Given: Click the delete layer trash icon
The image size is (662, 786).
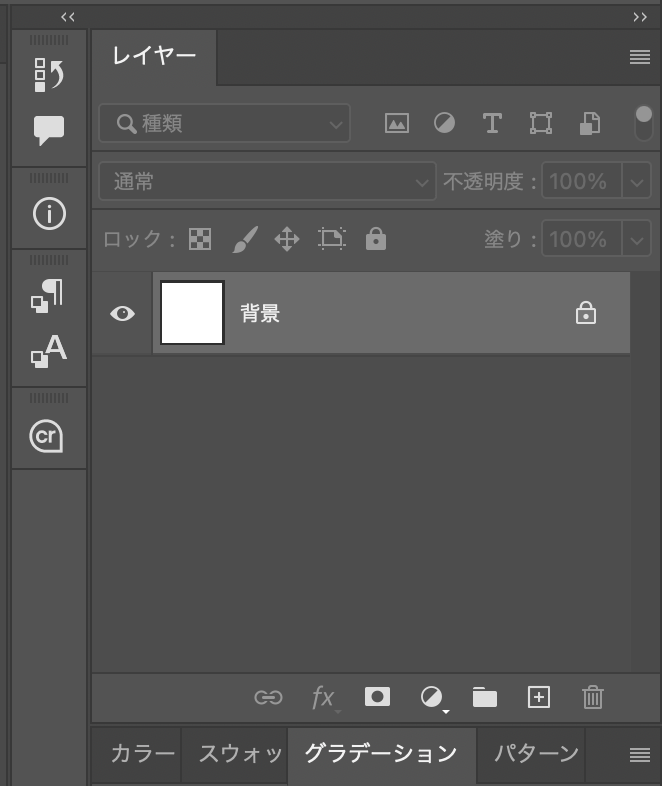Looking at the screenshot, I should (x=593, y=697).
